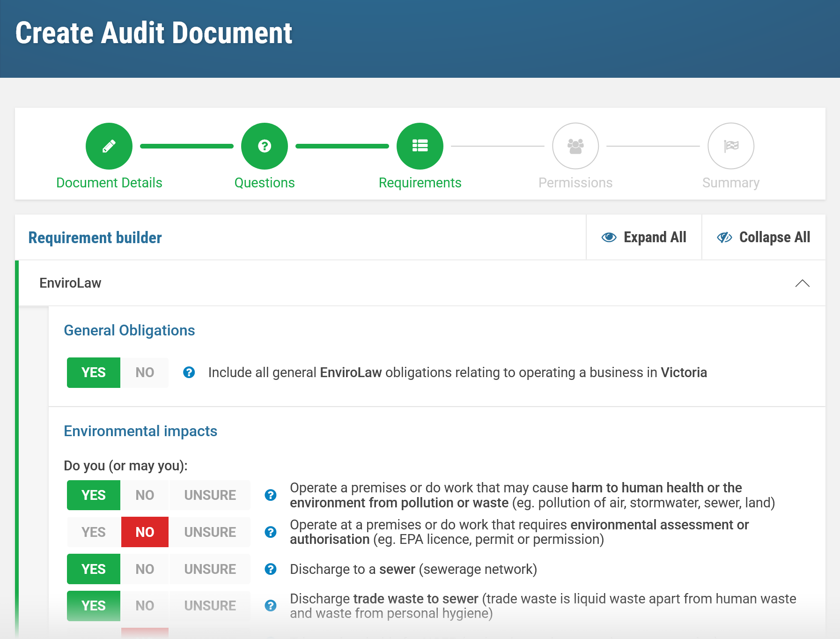Open help for Discharge to a sewer question
This screenshot has height=639, width=840.
click(x=271, y=569)
